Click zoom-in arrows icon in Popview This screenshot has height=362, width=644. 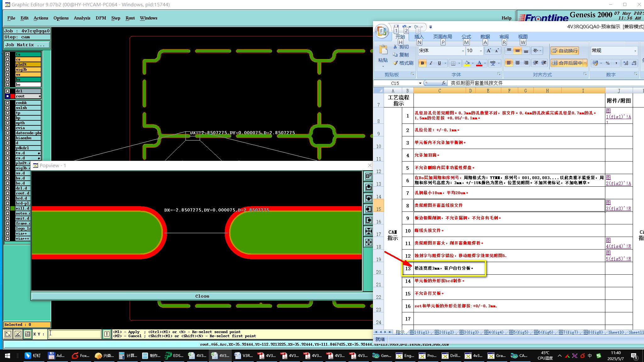point(369,231)
